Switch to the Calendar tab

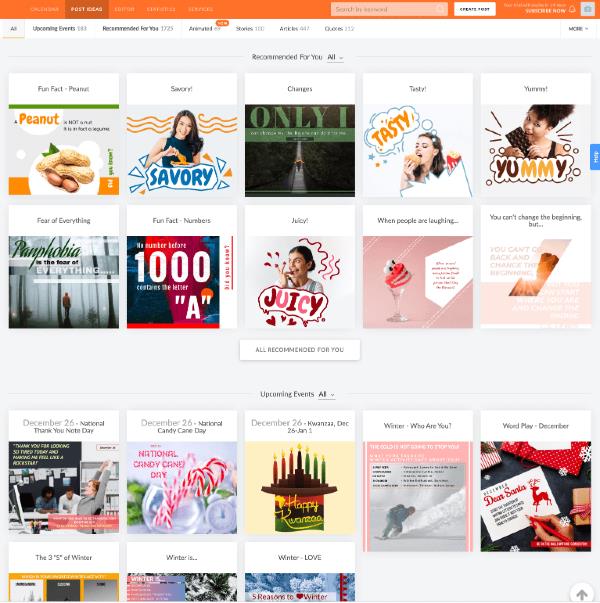(44, 9)
